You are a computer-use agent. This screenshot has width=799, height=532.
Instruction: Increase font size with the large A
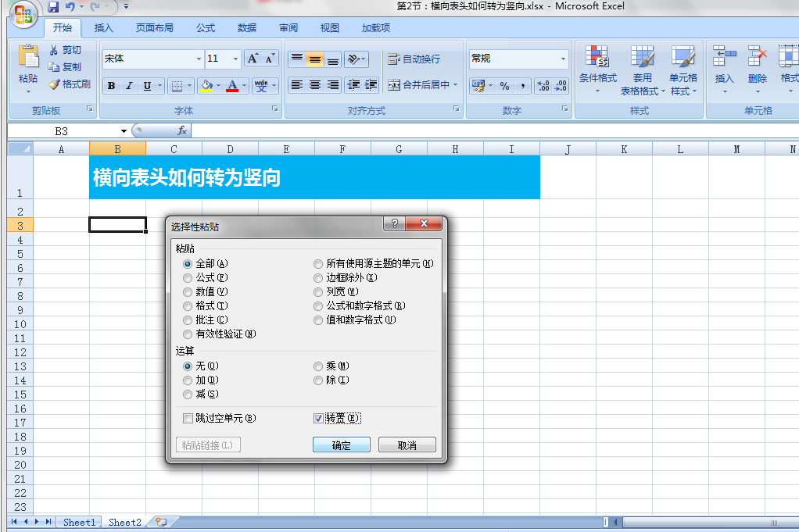point(253,59)
